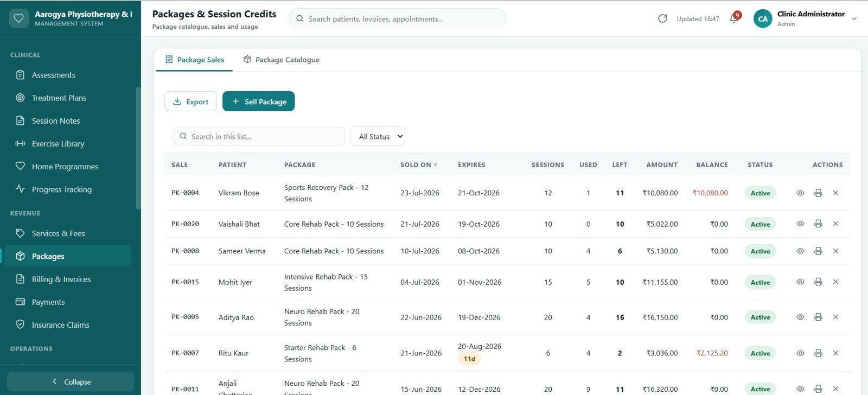The width and height of the screenshot is (868, 395).
Task: Click the Sell Package button
Action: pyautogui.click(x=258, y=101)
